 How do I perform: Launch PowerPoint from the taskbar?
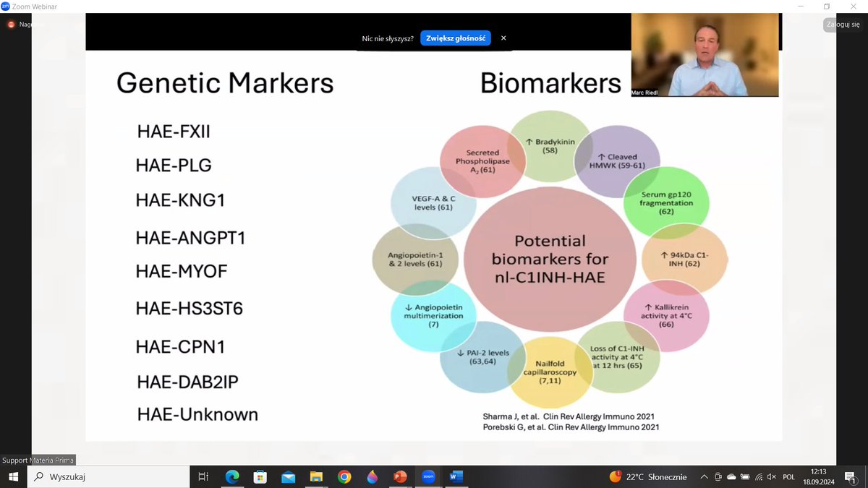pos(400,476)
